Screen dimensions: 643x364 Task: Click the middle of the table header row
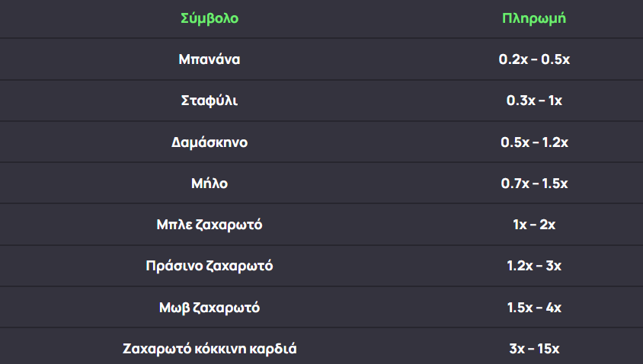(x=321, y=18)
